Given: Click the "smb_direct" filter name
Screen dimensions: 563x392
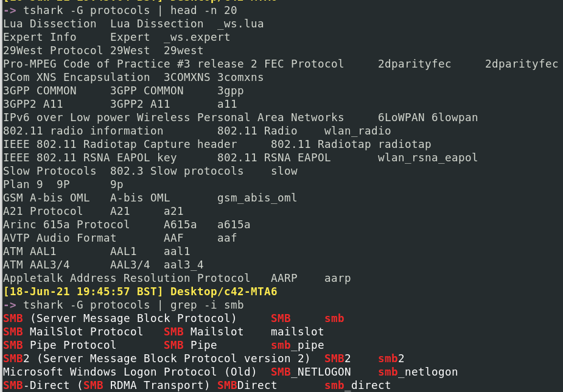Looking at the screenshot, I should pyautogui.click(x=357, y=385).
